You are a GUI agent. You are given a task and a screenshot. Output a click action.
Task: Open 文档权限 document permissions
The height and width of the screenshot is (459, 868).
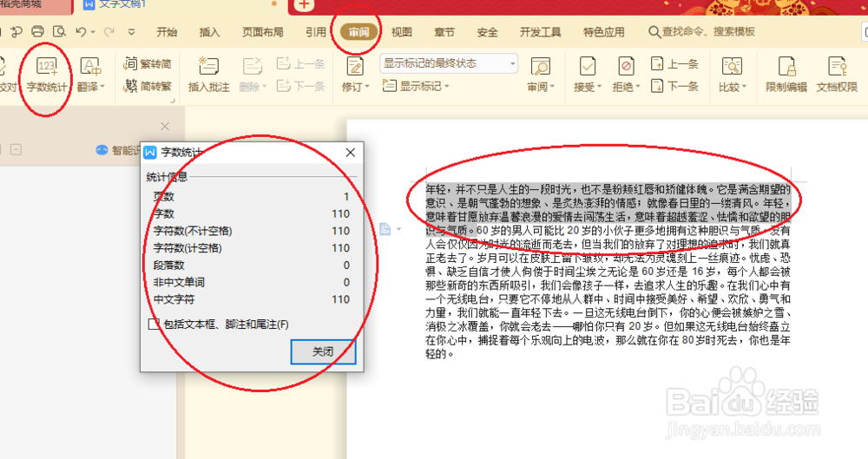tap(837, 75)
